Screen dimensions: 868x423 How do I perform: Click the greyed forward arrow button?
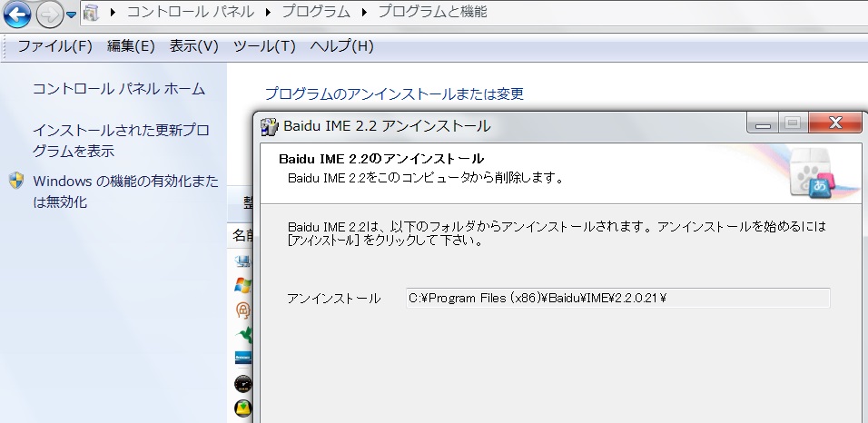pyautogui.click(x=49, y=15)
